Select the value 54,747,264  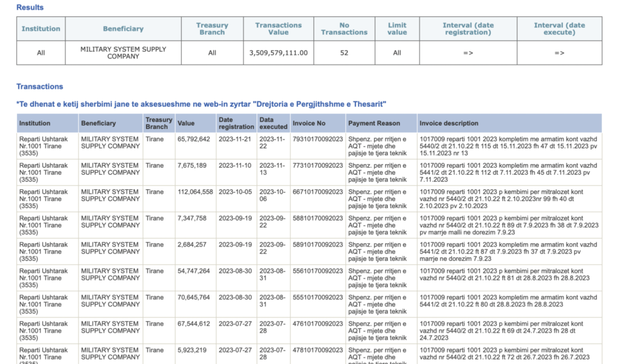(194, 271)
